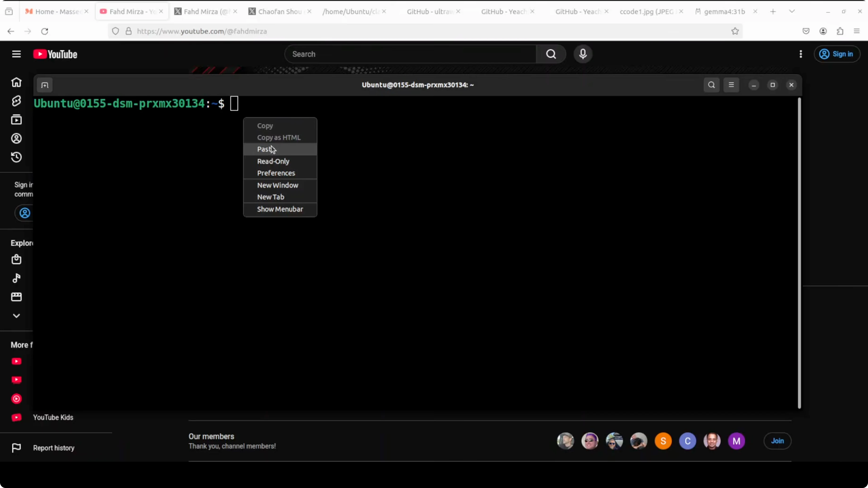The height and width of the screenshot is (488, 868).
Task: Click the Sign in button
Action: (x=837, y=54)
